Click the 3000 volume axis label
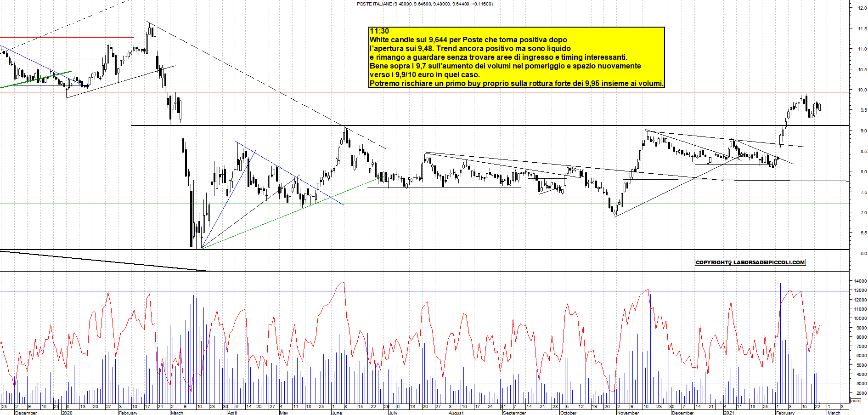The height and width of the screenshot is (415, 868). (862, 384)
